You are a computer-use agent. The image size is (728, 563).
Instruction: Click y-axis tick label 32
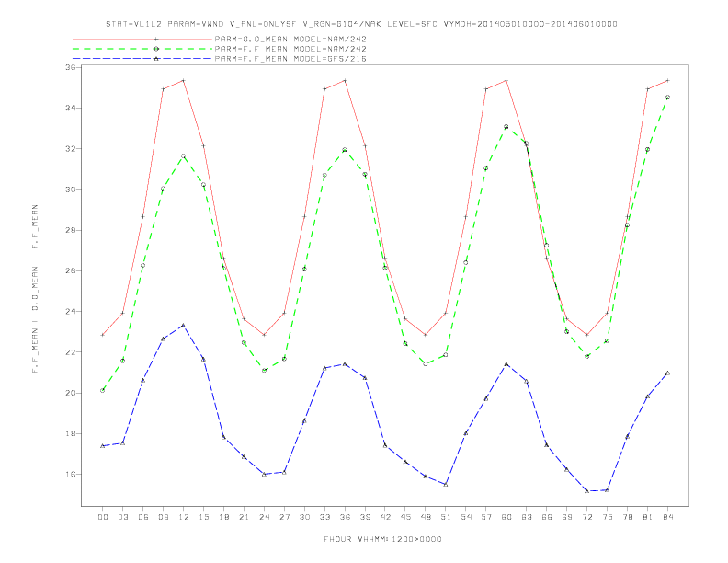70,149
